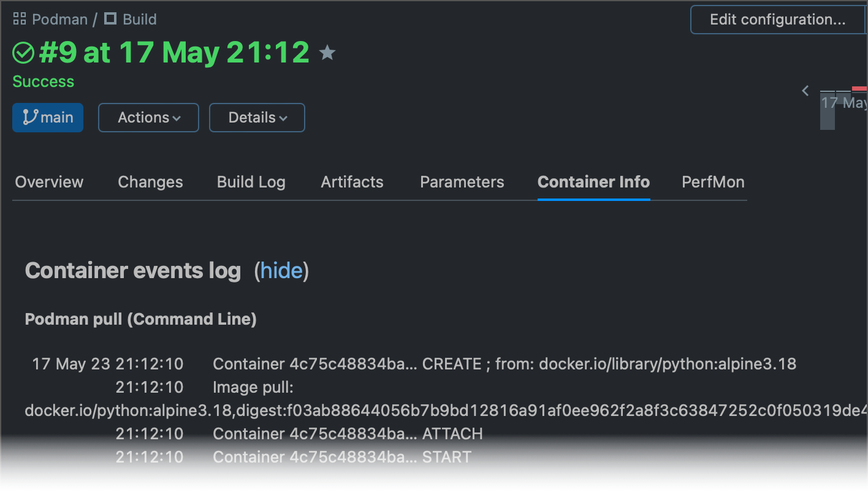Expand the Details dropdown

pos(257,118)
